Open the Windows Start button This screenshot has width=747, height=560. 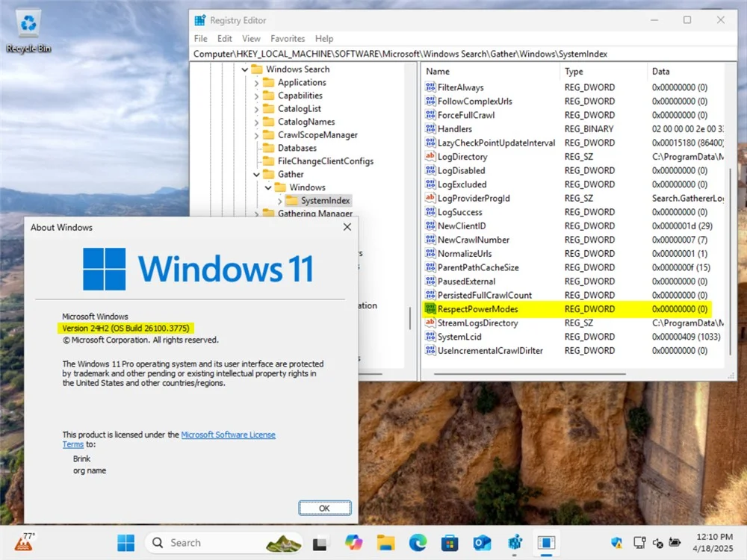(x=125, y=543)
